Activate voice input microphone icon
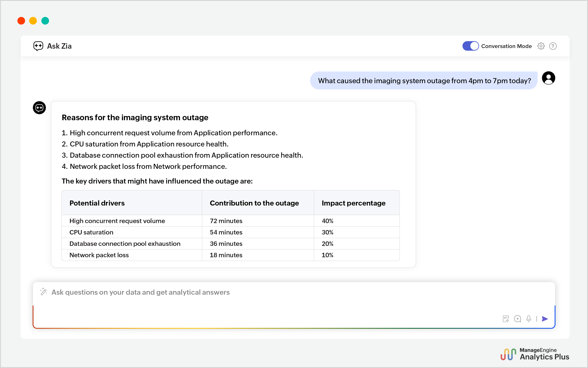The width and height of the screenshot is (588, 368). click(529, 319)
